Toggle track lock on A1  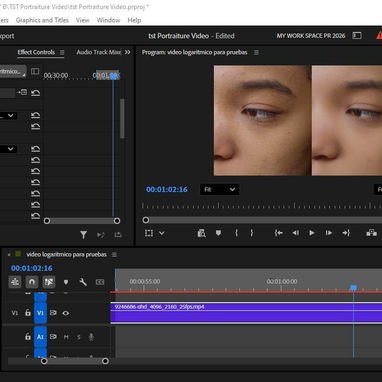point(28,337)
